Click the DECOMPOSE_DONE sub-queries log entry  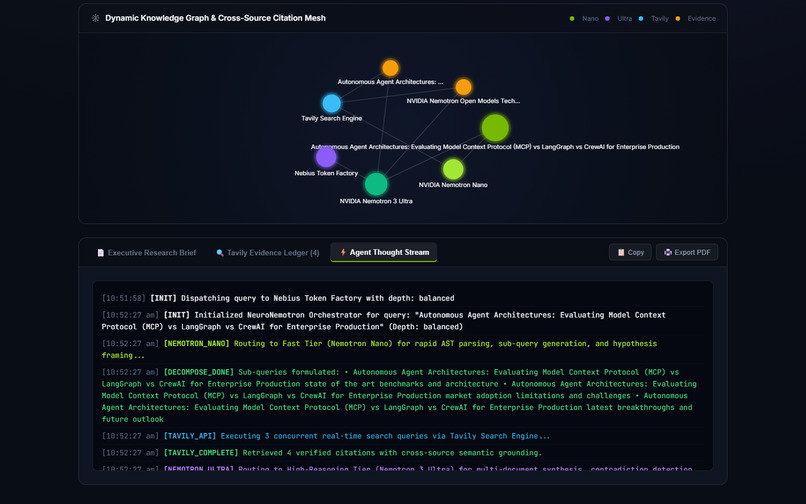point(402,395)
